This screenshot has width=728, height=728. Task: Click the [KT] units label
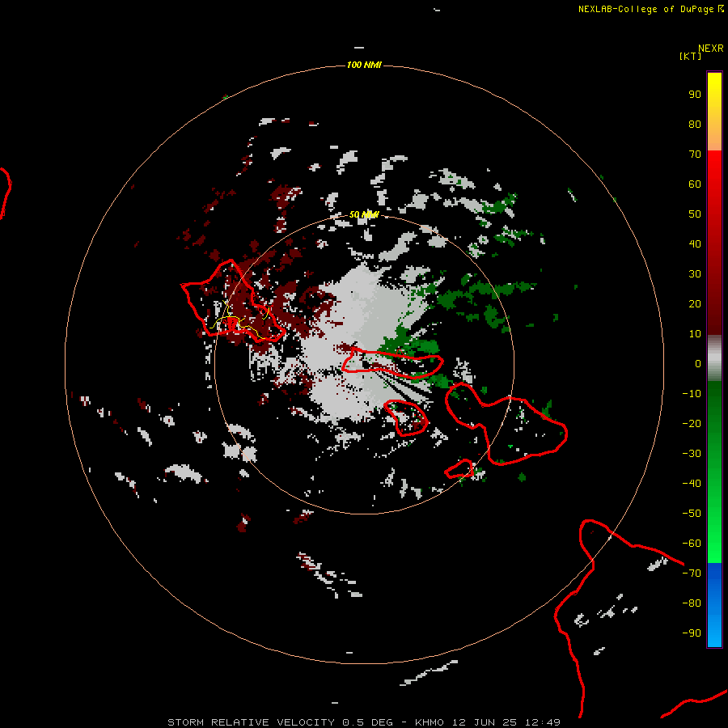point(690,56)
